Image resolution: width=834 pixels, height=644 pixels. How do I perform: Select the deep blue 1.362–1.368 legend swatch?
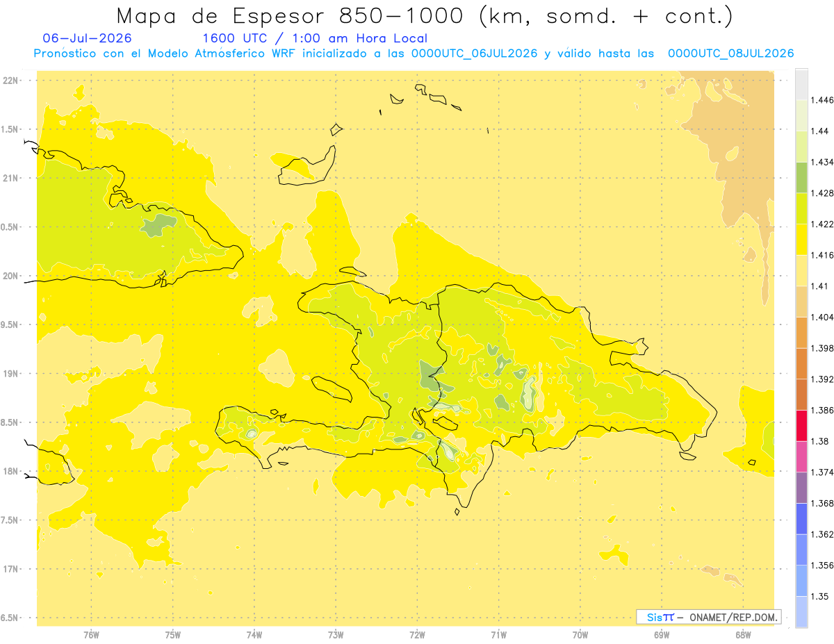[801, 518]
